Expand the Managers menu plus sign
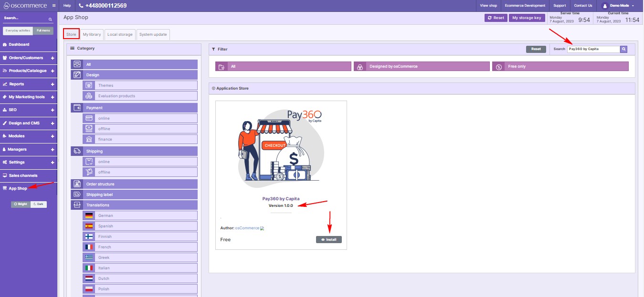The height and width of the screenshot is (297, 644). (53, 149)
